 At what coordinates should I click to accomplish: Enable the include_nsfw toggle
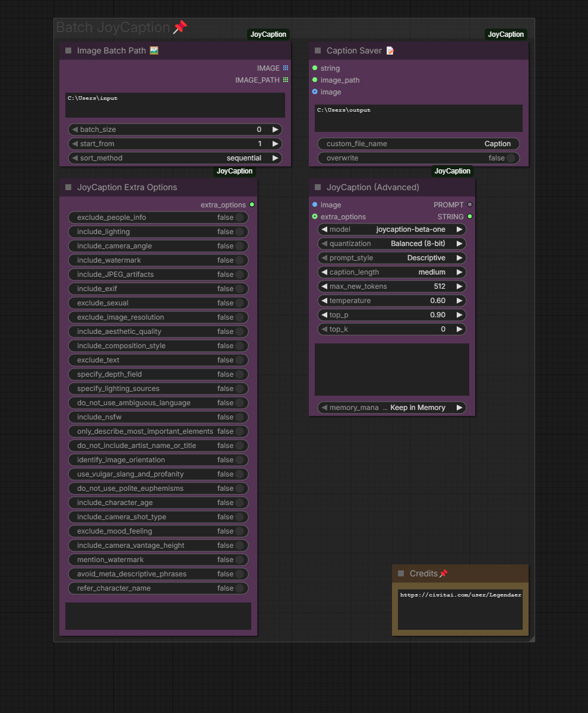tap(239, 417)
